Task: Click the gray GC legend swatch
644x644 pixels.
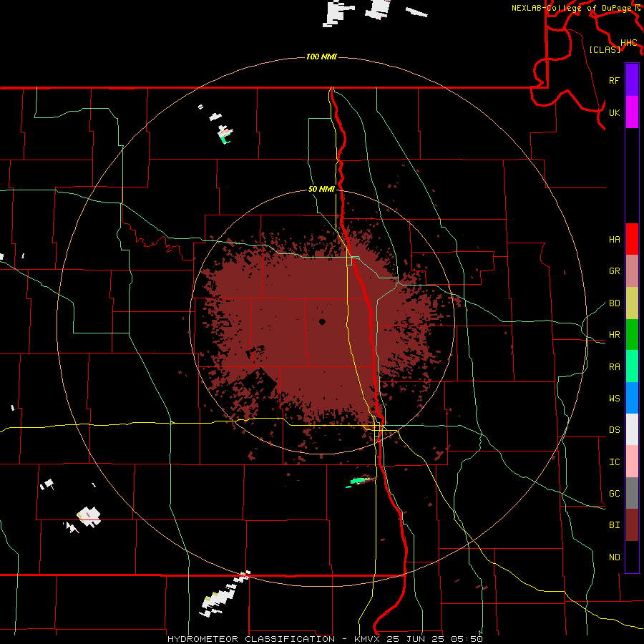Action: pos(632,493)
